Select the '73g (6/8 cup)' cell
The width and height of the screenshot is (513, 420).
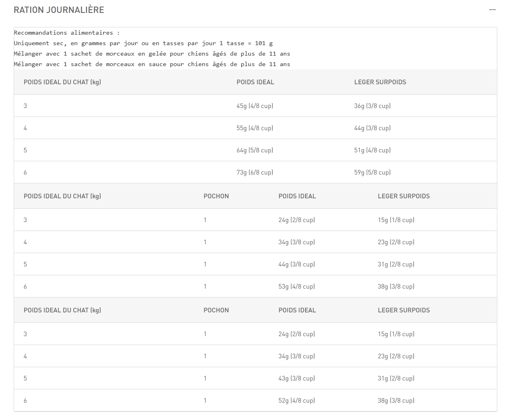point(255,173)
